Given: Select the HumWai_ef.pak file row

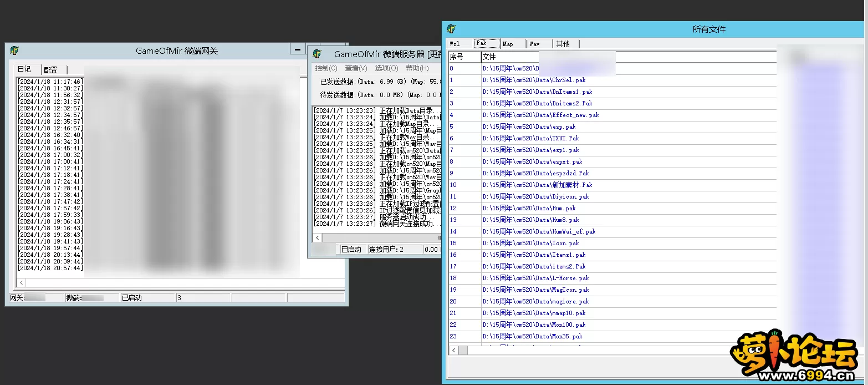Looking at the screenshot, I should coord(612,232).
